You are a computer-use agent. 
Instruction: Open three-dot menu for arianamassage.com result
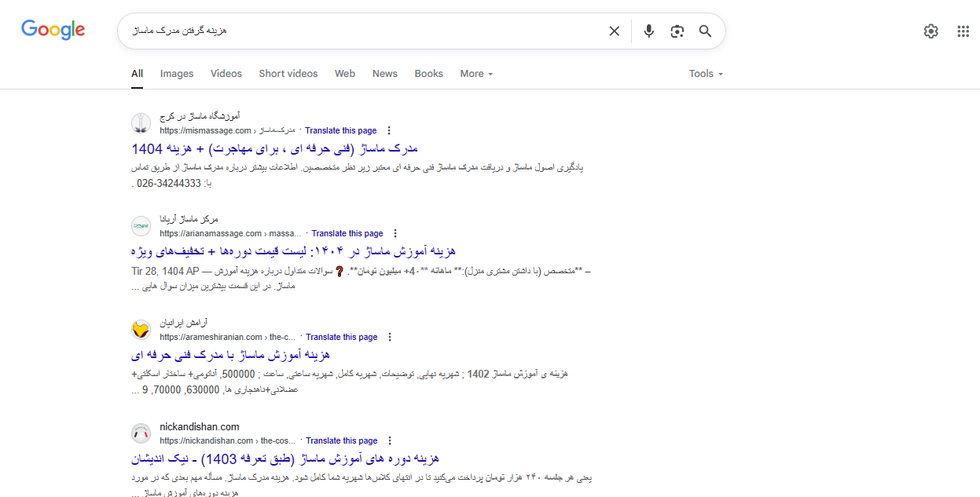[x=395, y=233]
